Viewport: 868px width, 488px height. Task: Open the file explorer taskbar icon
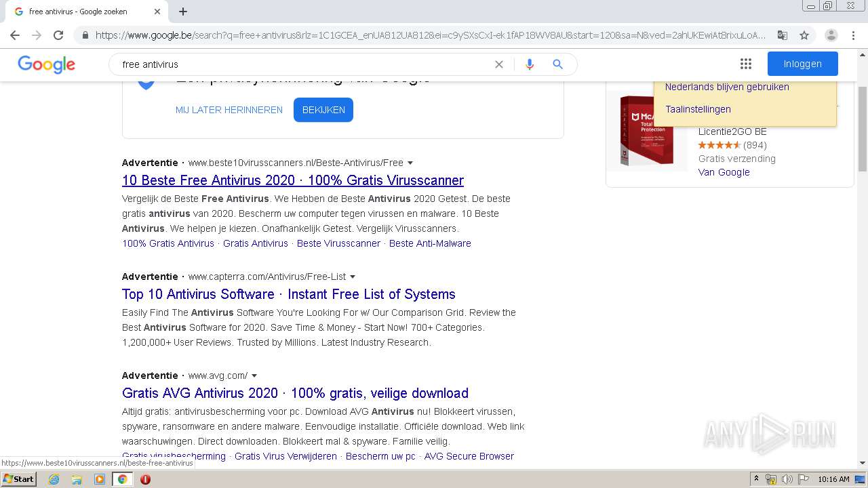click(77, 479)
